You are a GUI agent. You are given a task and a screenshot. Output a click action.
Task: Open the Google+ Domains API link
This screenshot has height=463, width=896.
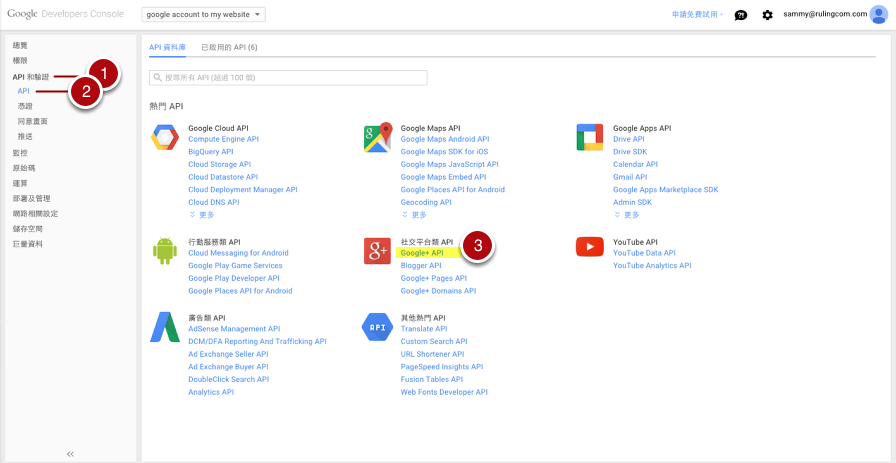(x=438, y=291)
